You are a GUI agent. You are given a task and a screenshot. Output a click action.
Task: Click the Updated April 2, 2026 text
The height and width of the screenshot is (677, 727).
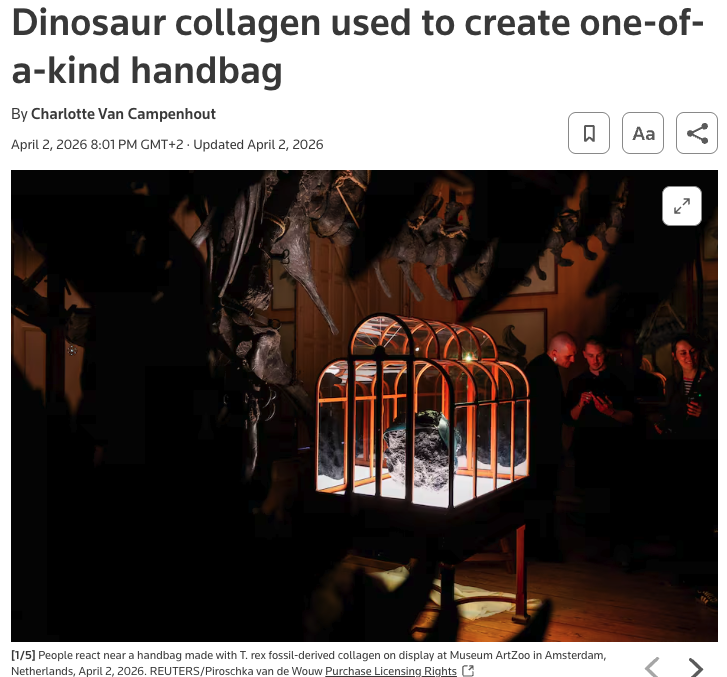(x=258, y=145)
